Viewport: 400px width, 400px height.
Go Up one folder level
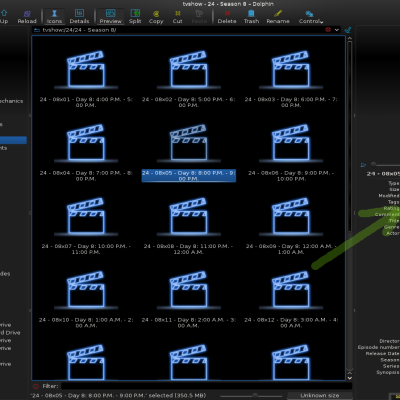click(4, 17)
